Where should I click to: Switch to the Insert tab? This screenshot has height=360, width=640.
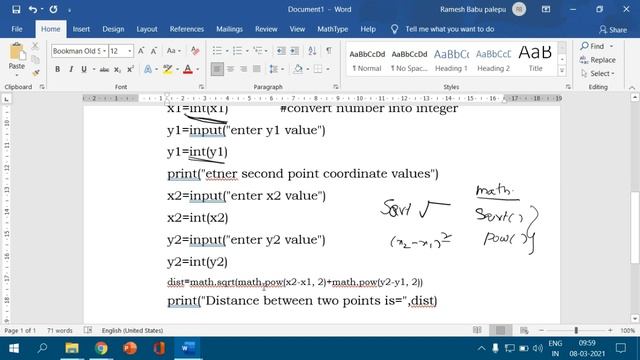81,29
